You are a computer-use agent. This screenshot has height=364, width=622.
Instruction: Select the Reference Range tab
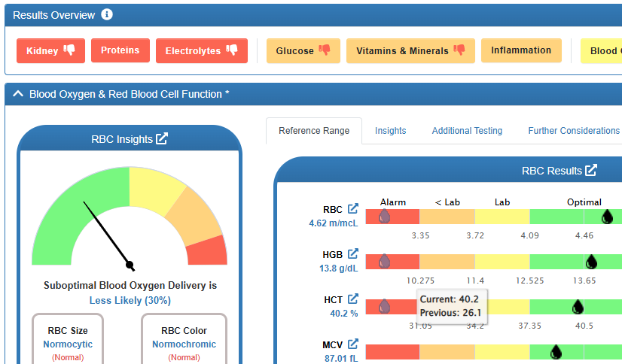[x=314, y=131]
